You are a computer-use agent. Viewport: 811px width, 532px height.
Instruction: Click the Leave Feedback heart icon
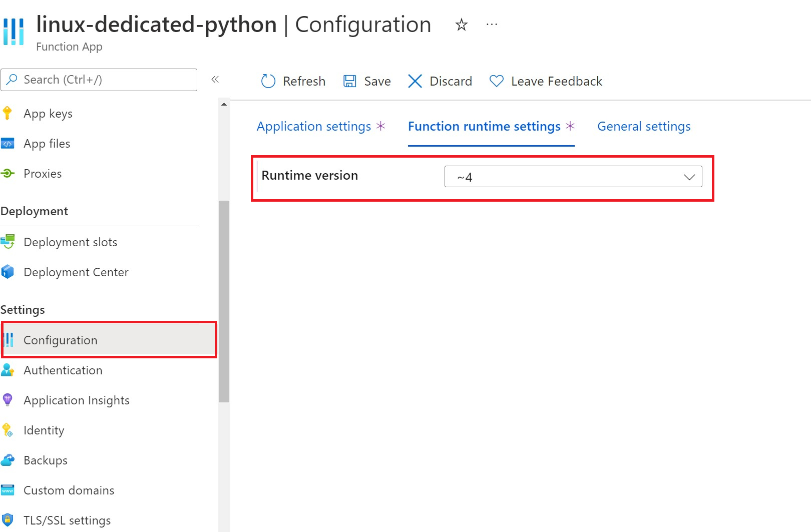point(497,81)
